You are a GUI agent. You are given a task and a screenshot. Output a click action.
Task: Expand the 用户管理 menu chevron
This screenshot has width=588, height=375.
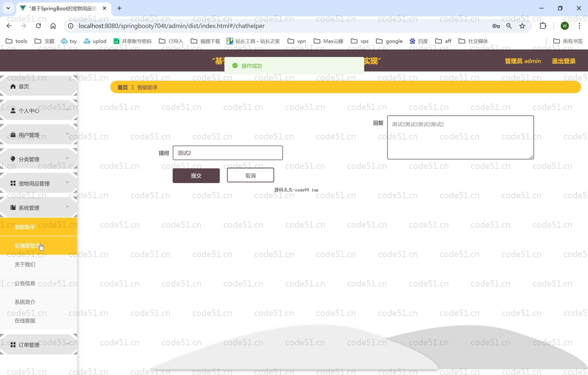point(68,133)
